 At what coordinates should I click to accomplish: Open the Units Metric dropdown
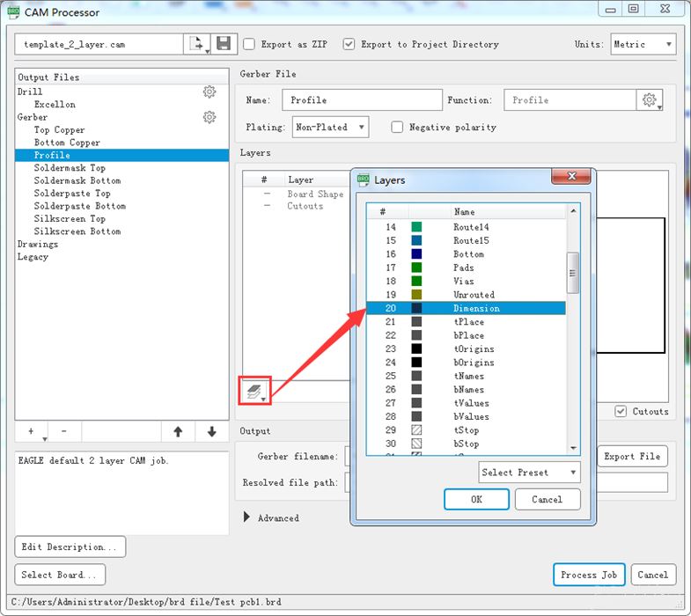pyautogui.click(x=643, y=44)
